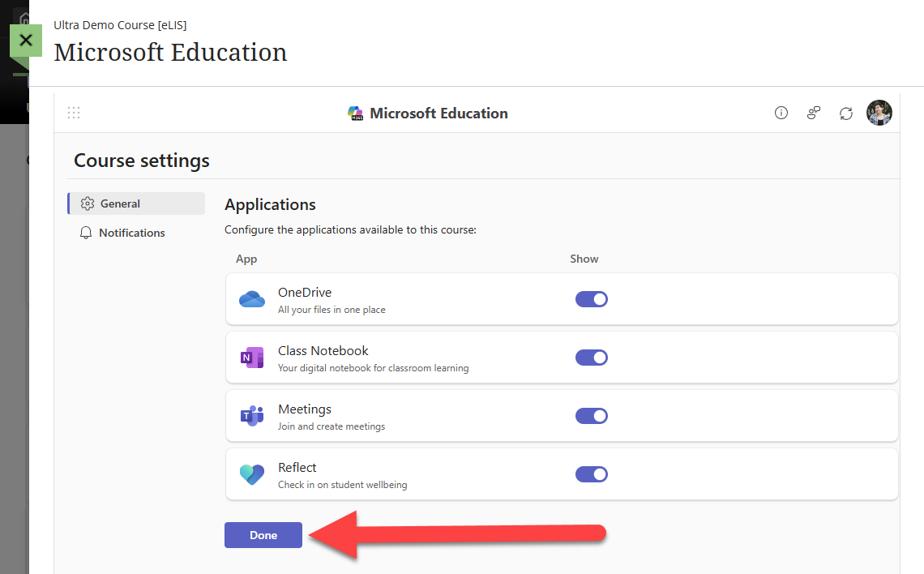Click the 'Ultra Demo Course [eLIS]' title text
The width and height of the screenshot is (924, 574).
[120, 25]
